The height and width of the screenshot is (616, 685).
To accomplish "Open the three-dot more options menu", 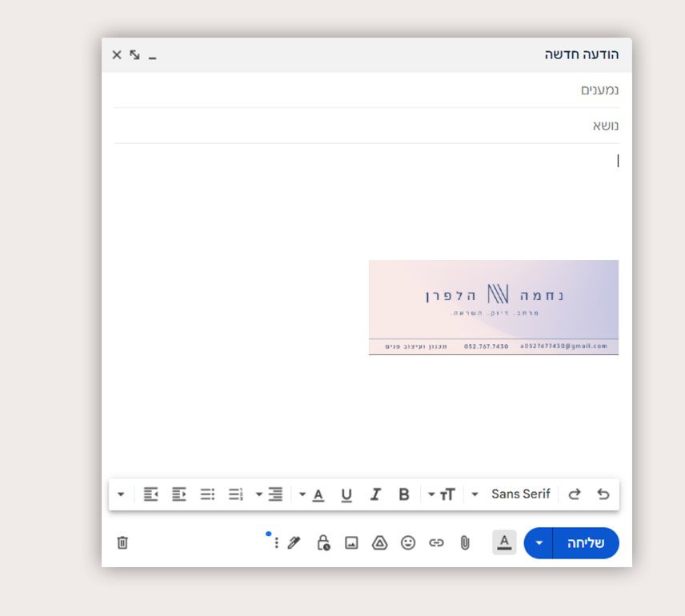I will click(x=276, y=543).
